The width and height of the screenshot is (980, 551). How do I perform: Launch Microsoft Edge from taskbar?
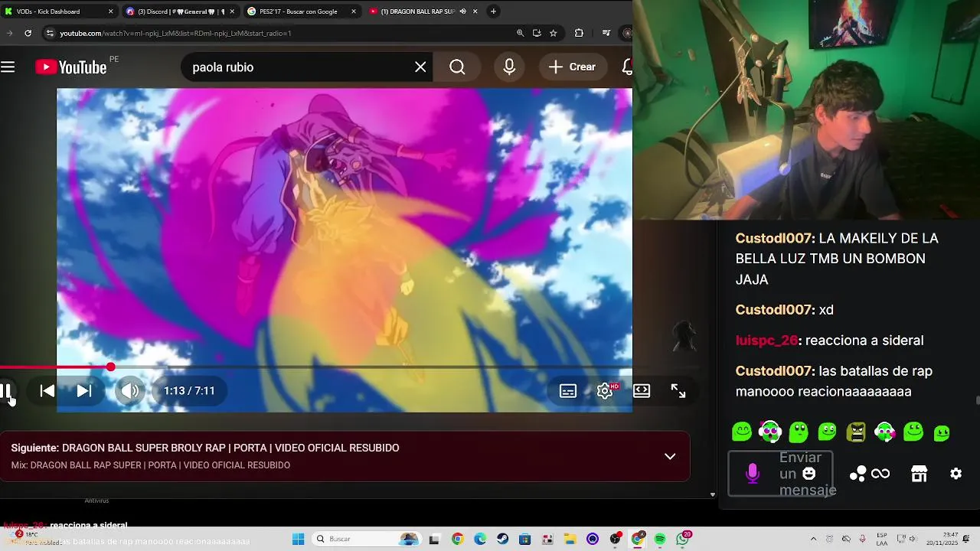[x=480, y=539]
